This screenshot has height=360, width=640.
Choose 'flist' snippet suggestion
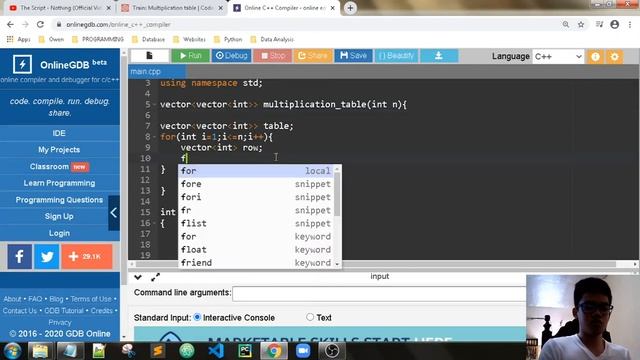256,223
